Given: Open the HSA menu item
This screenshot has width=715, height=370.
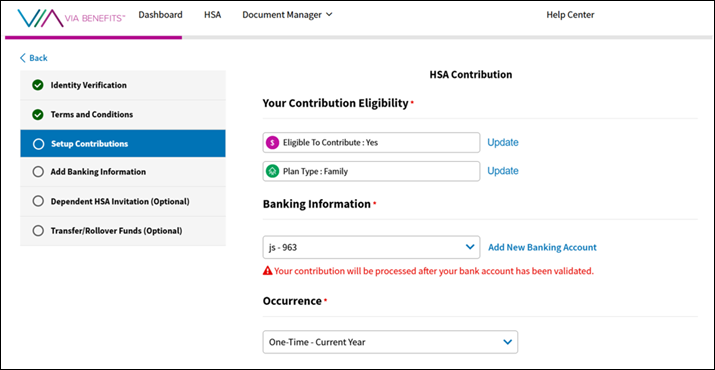Looking at the screenshot, I should point(212,15).
